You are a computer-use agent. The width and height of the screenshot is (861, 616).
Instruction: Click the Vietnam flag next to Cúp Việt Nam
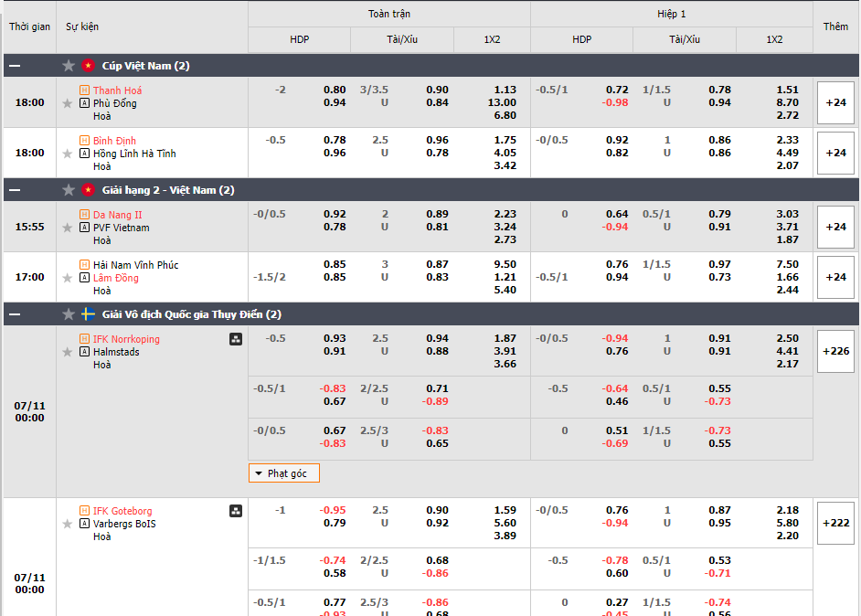[89, 66]
